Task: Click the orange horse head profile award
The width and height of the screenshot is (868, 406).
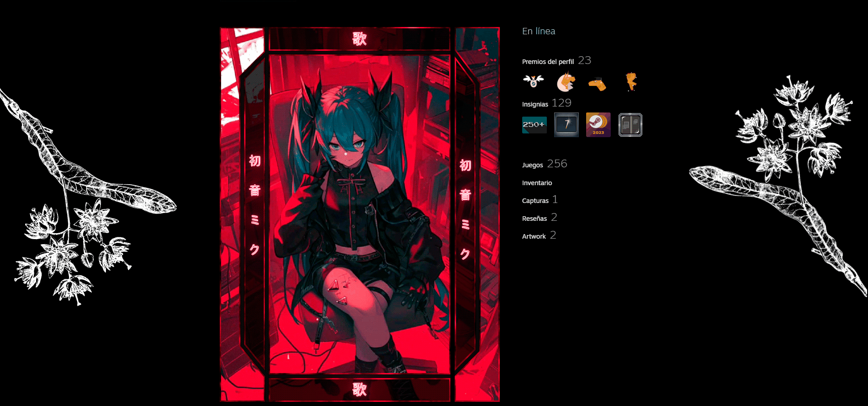Action: pos(566,82)
